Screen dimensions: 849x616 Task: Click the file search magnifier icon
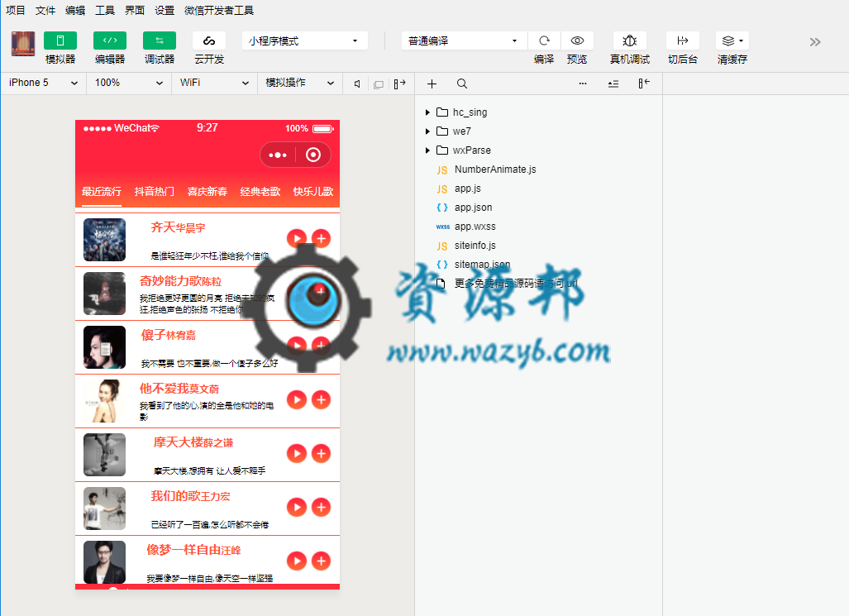click(x=462, y=84)
